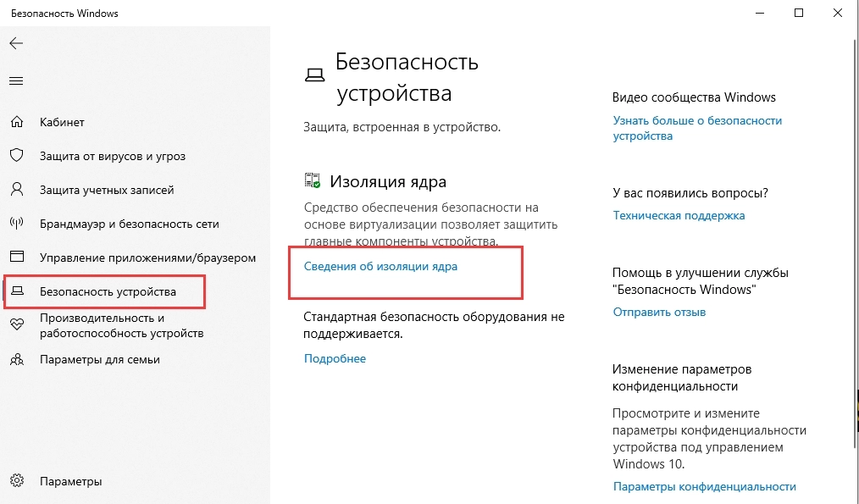The width and height of the screenshot is (859, 504).
Task: Click the Техническая поддержка link
Action: click(x=679, y=215)
